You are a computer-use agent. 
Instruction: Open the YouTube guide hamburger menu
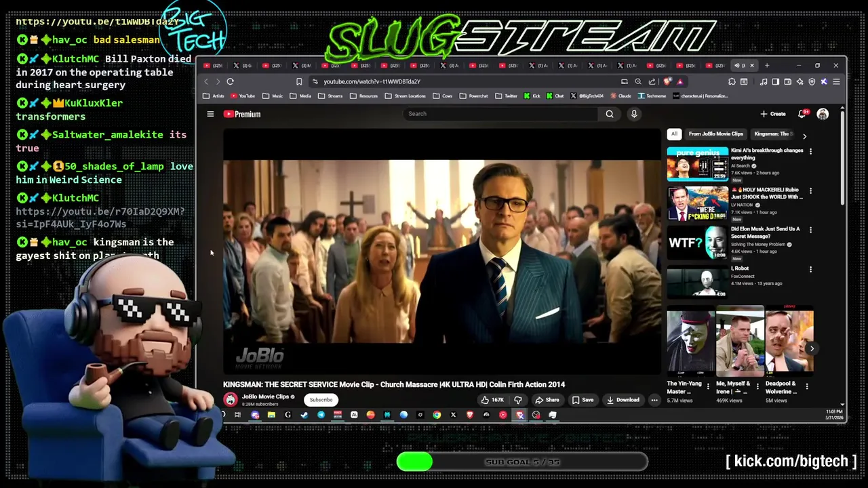pos(210,114)
